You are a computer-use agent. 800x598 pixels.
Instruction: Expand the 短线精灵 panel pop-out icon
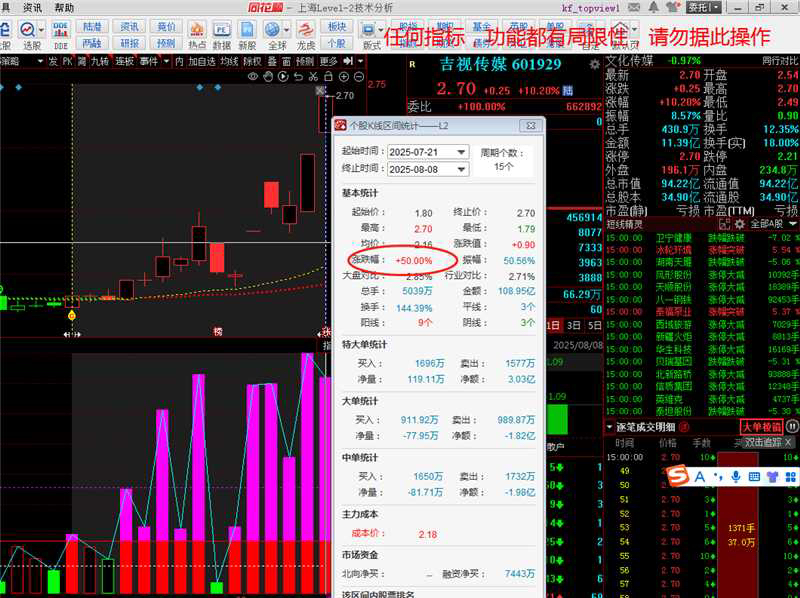pyautogui.click(x=724, y=224)
